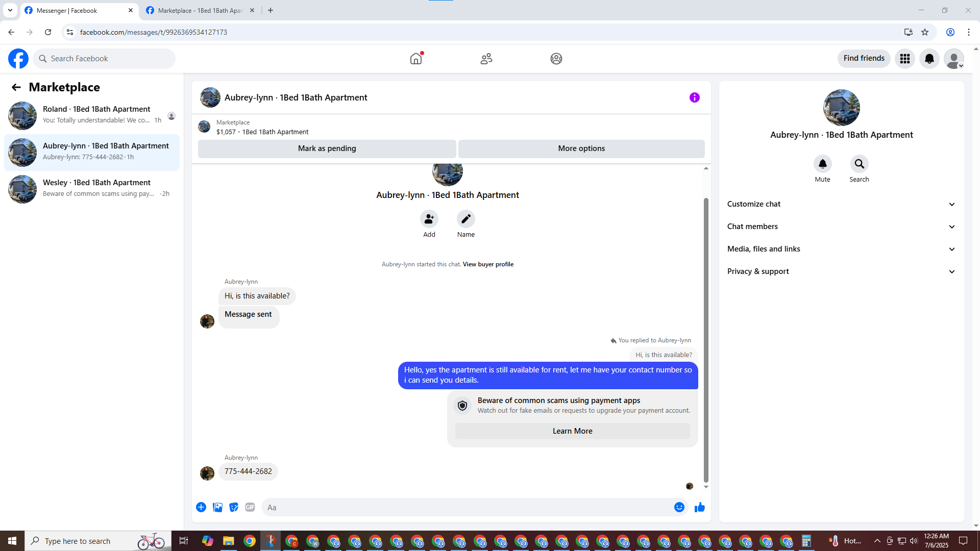Mute this conversation with bell icon
This screenshot has height=551, width=980.
point(822,164)
